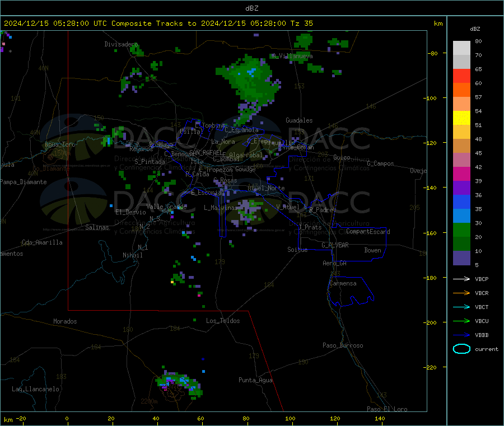
Task: Select the red 65–60 dBZ swatch
Action: click(x=461, y=76)
